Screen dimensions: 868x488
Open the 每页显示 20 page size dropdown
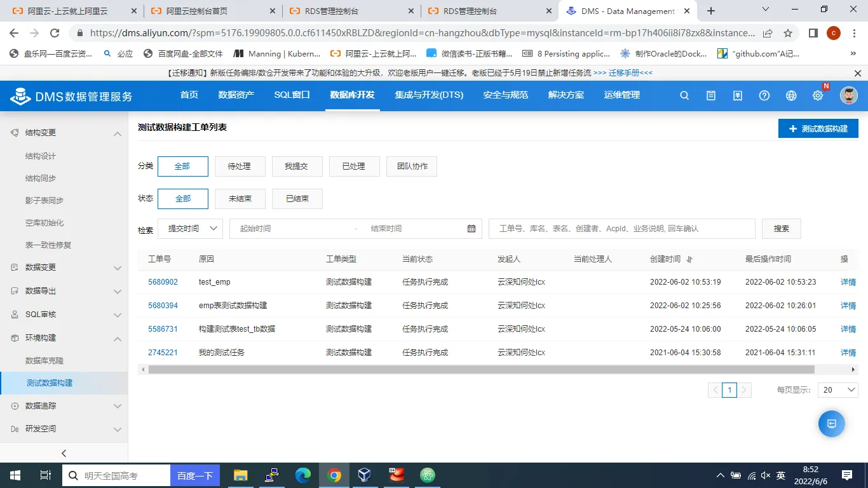[837, 390]
